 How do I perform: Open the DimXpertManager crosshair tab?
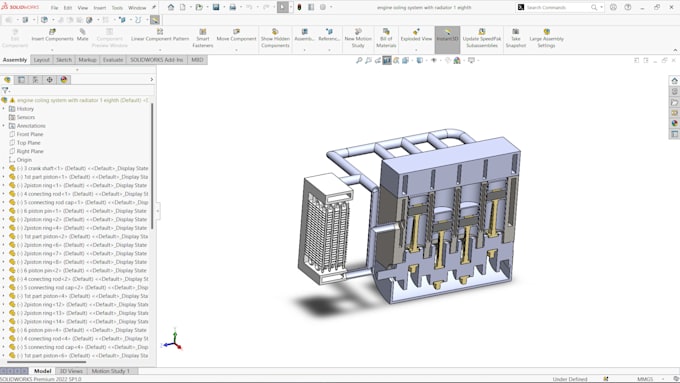click(49, 80)
